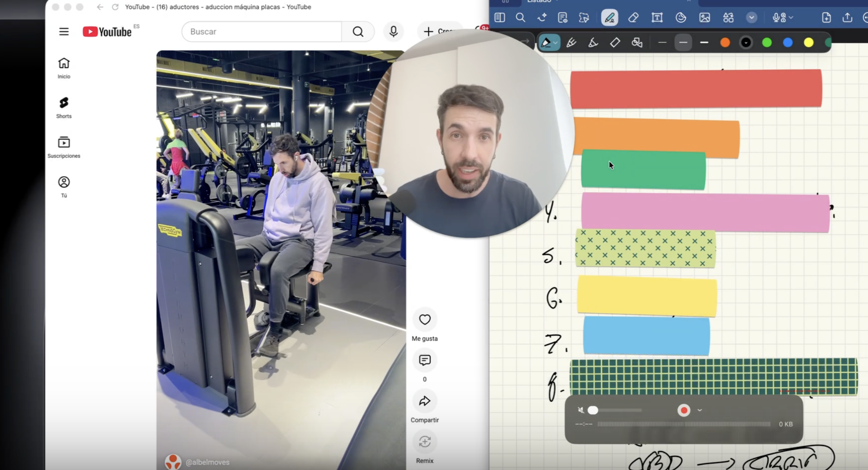Click the dark green grid tape strip
868x470 pixels.
click(x=714, y=377)
